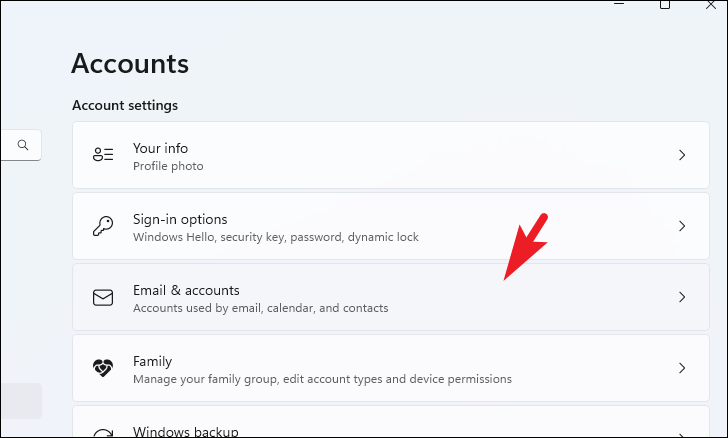Go to Sign-in options
Image resolution: width=728 pixels, height=438 pixels.
click(x=180, y=219)
